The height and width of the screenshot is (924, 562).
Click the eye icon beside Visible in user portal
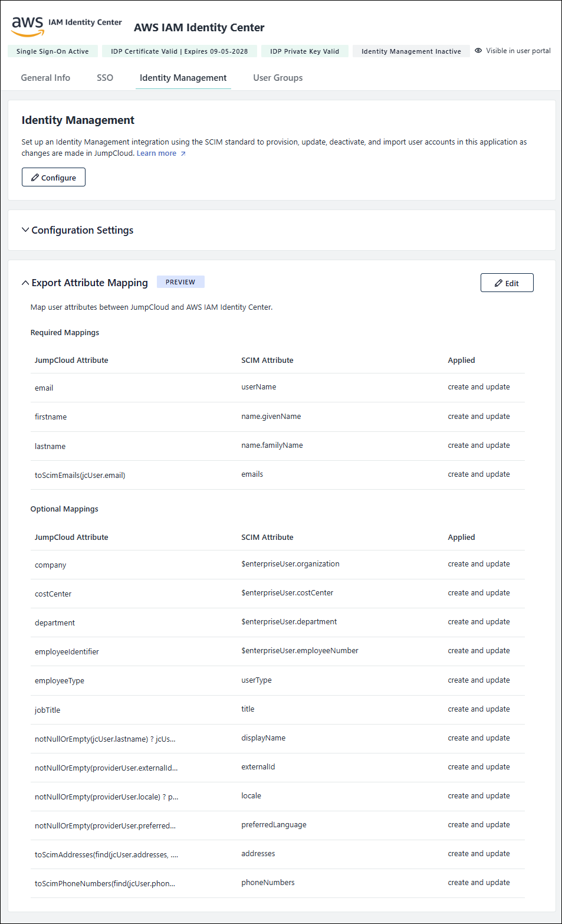(x=478, y=51)
